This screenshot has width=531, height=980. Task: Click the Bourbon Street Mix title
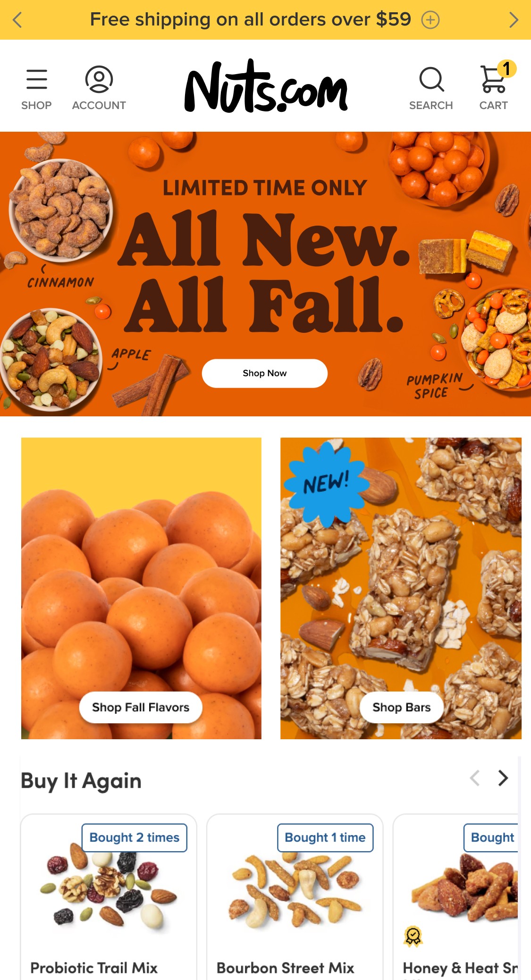click(x=285, y=968)
